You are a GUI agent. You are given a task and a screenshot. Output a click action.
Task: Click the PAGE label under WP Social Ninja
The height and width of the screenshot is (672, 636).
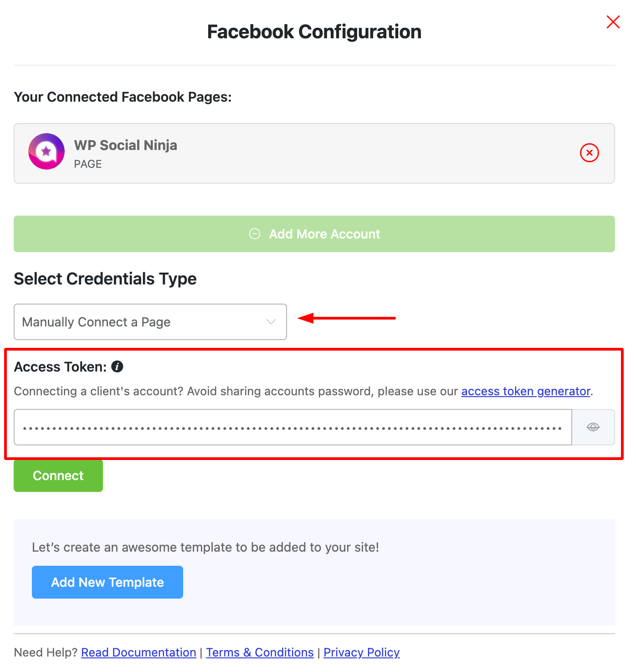pos(88,164)
